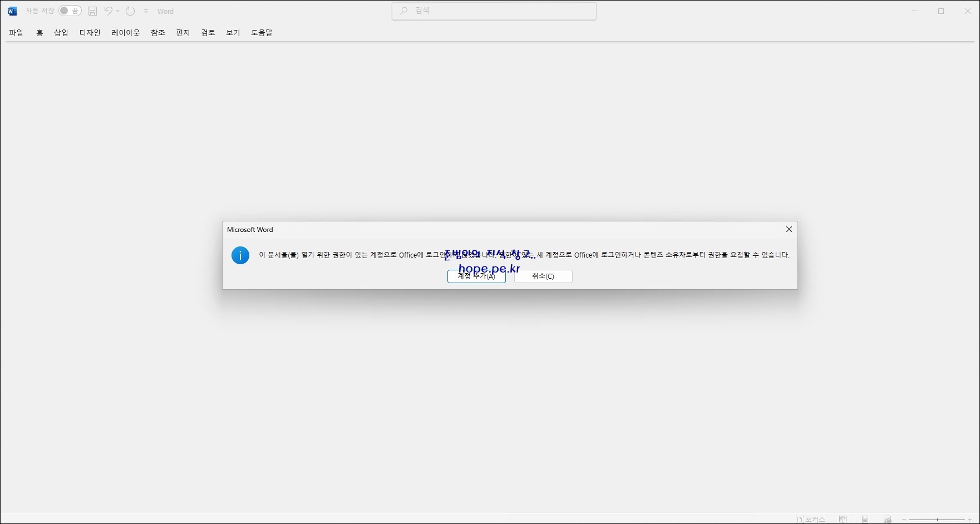This screenshot has height=524, width=980.
Task: Open the 보기 (View) tab
Action: point(233,33)
